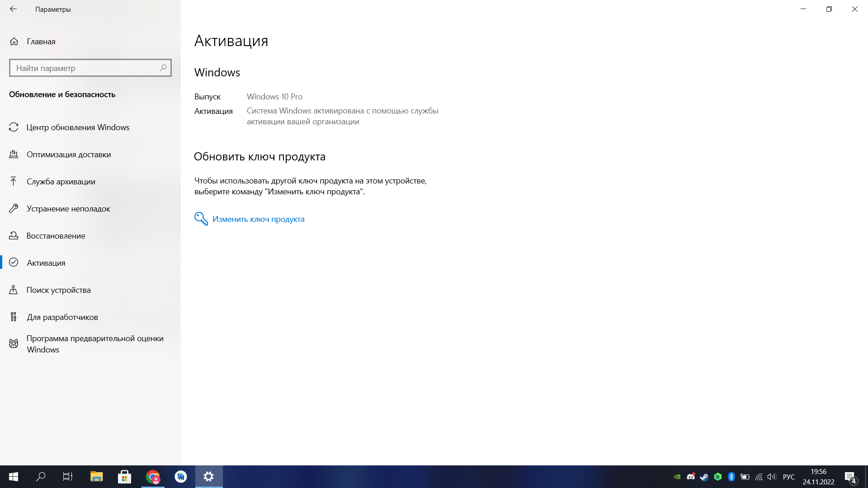
Task: Click the battery status tray icon
Action: [x=745, y=477]
